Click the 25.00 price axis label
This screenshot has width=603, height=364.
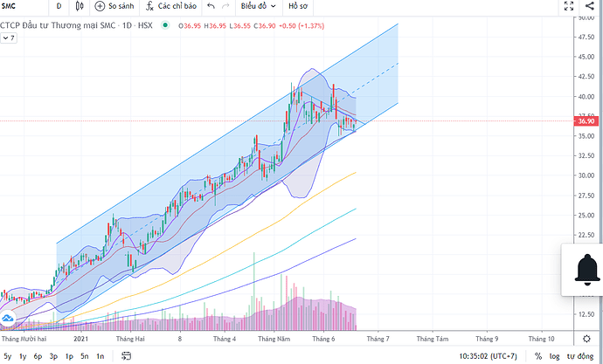click(586, 216)
